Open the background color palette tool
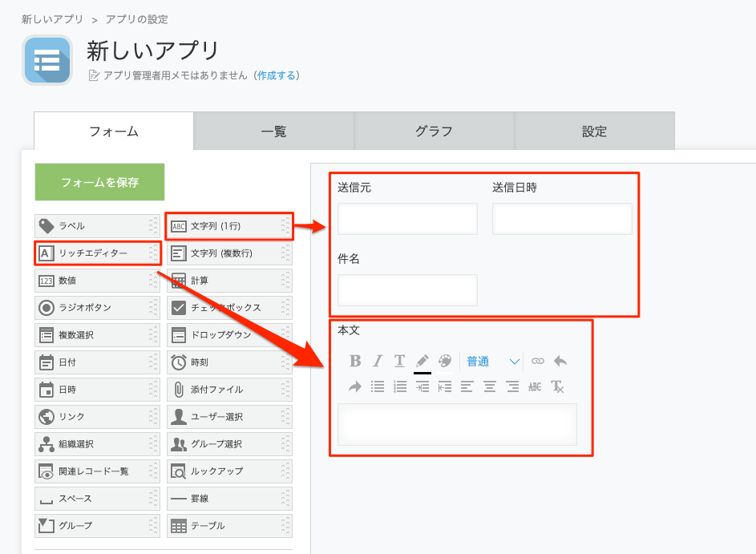The image size is (756, 554). coord(444,361)
